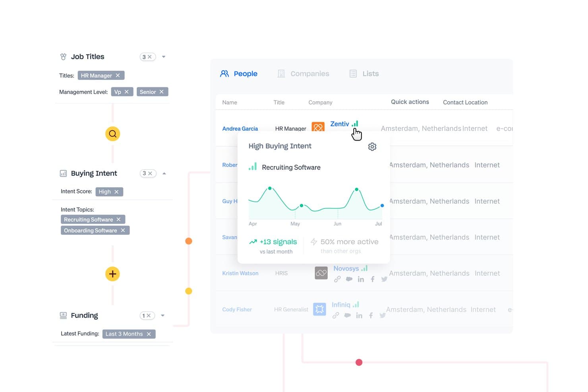Switch to the Lists tab

click(364, 73)
